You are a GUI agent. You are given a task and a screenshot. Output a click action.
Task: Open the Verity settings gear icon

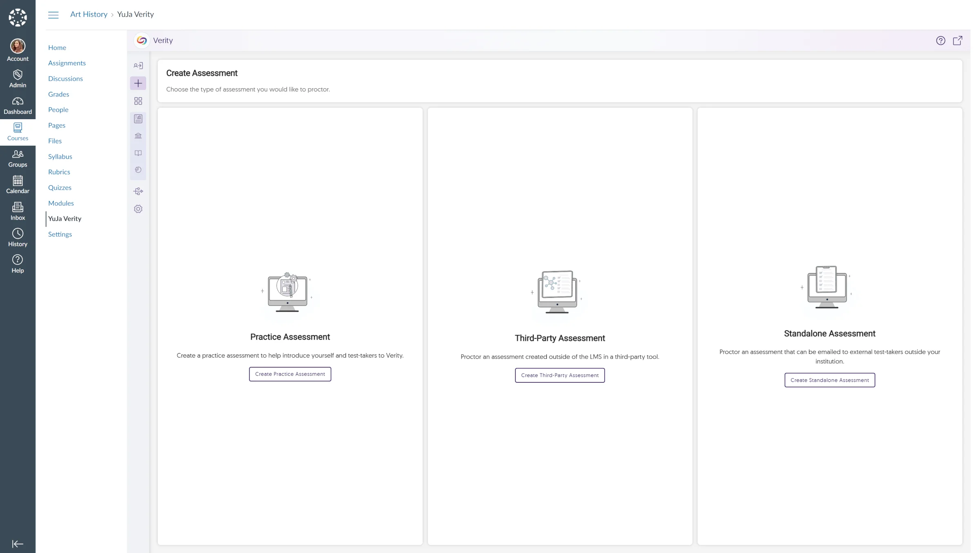point(138,209)
